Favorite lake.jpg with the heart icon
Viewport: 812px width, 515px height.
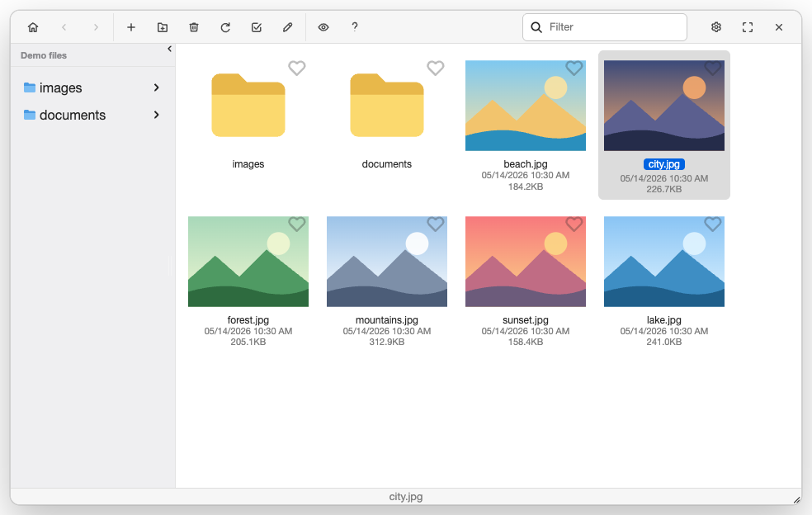click(713, 224)
